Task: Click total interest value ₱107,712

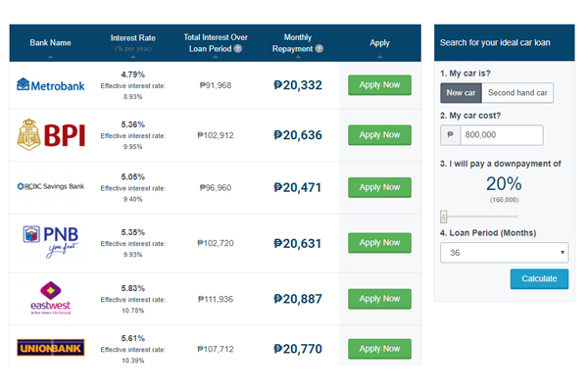Action: click(216, 349)
